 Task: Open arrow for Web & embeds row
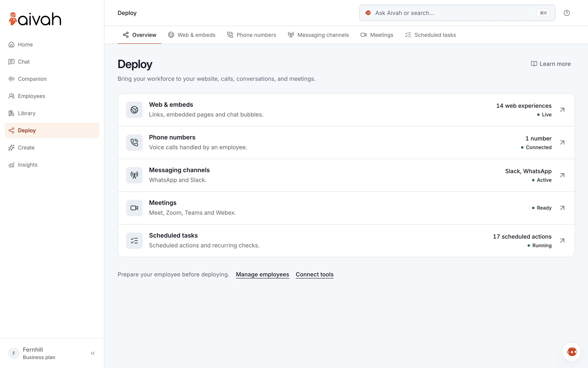pyautogui.click(x=562, y=110)
